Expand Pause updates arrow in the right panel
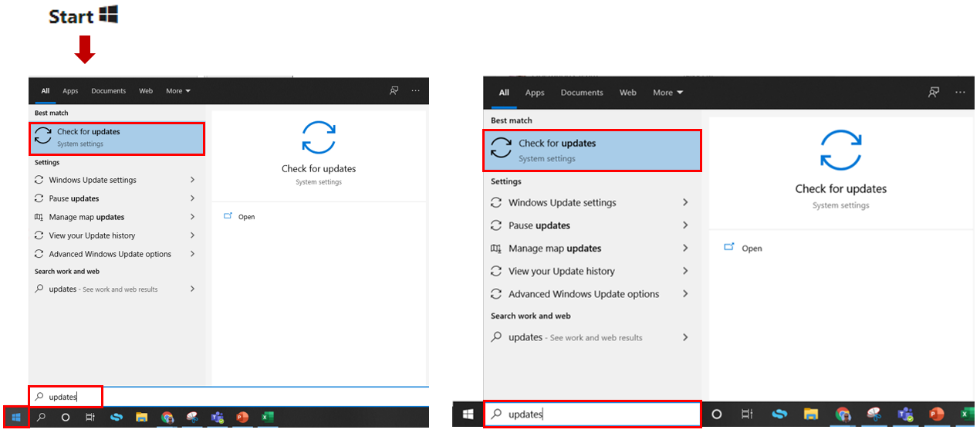The width and height of the screenshot is (980, 433). tap(685, 225)
